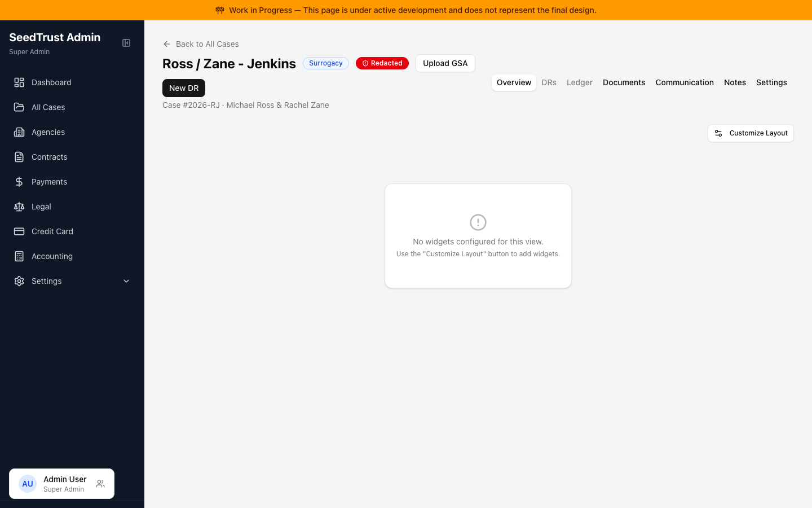Viewport: 812px width, 508px height.
Task: Open Customize Layout options
Action: (751, 133)
